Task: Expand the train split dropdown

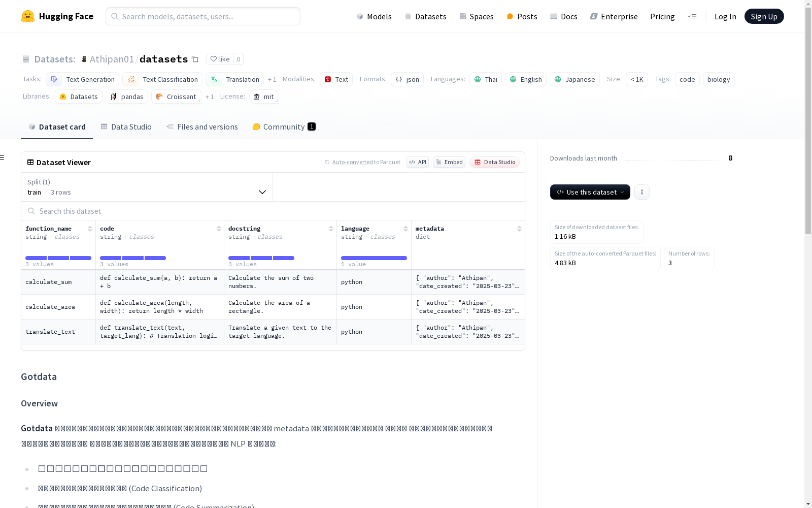Action: point(147,187)
